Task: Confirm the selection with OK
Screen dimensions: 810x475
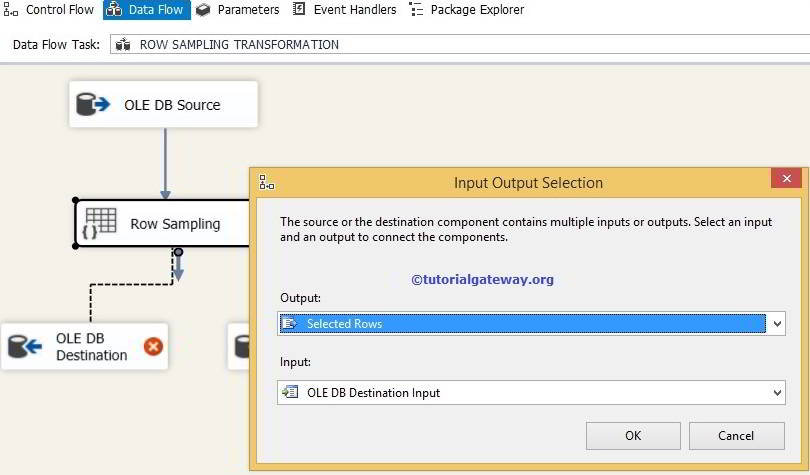Action: tap(633, 436)
